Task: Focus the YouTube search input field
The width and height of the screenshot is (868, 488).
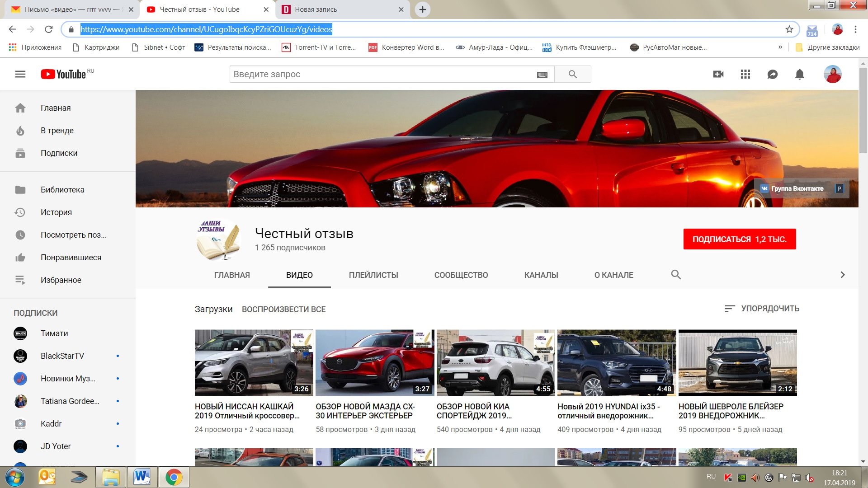Action: click(x=383, y=74)
